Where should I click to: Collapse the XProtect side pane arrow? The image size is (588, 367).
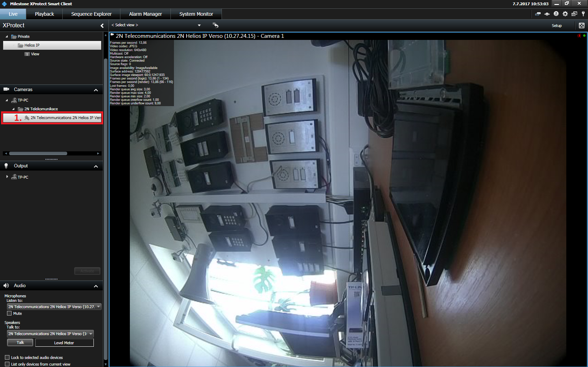(102, 26)
